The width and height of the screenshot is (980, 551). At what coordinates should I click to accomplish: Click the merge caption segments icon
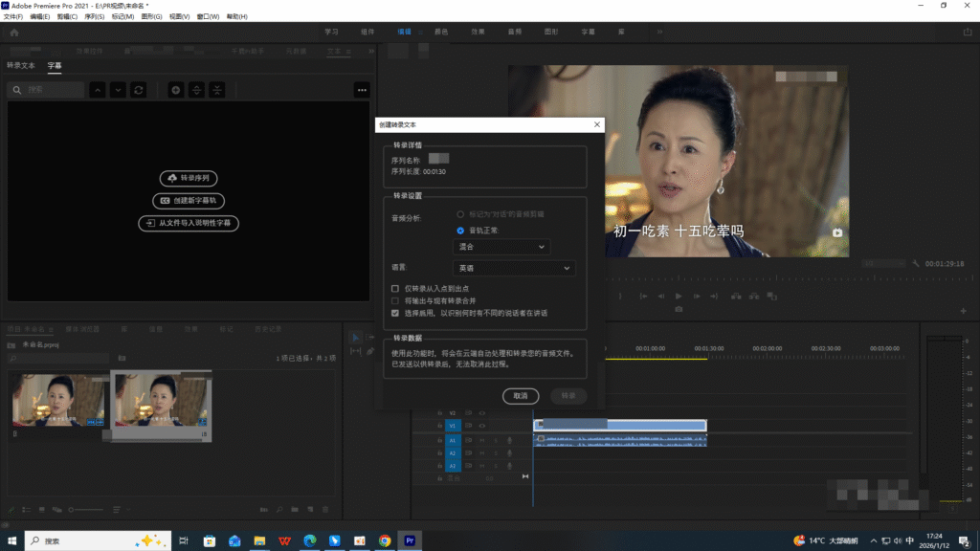point(217,90)
